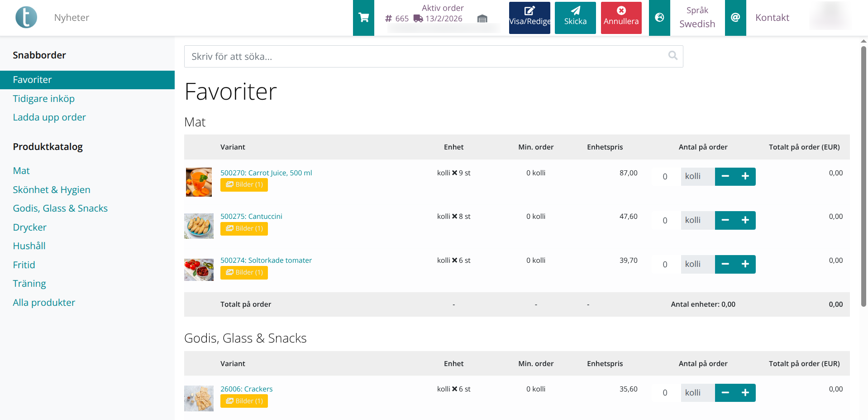The width and height of the screenshot is (868, 420).
Task: Cancel the order with the Annullera icon
Action: click(621, 11)
